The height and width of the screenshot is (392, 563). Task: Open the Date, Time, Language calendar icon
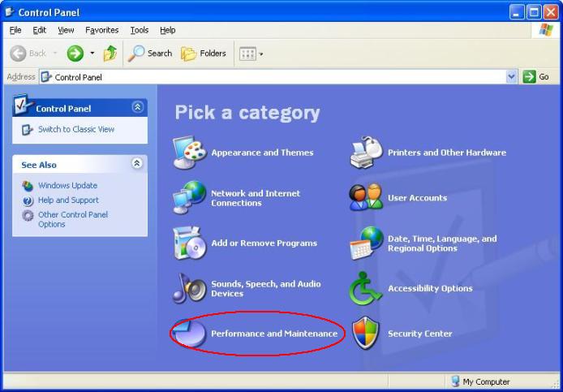366,243
